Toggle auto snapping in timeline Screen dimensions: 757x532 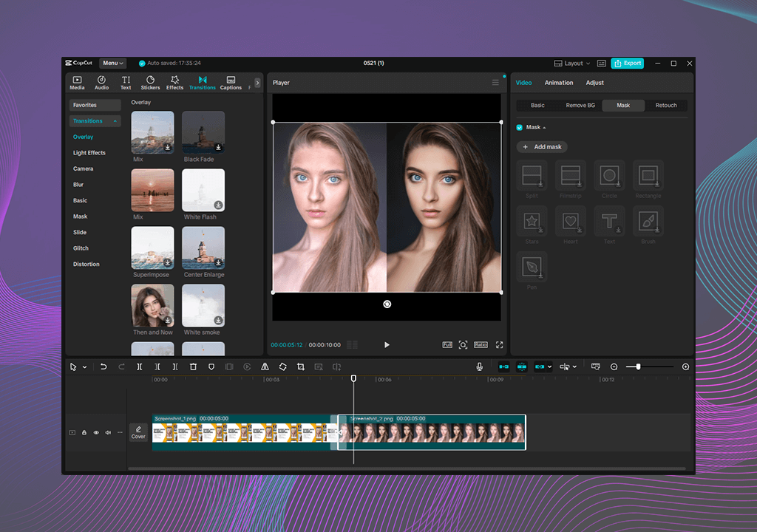pos(522,367)
